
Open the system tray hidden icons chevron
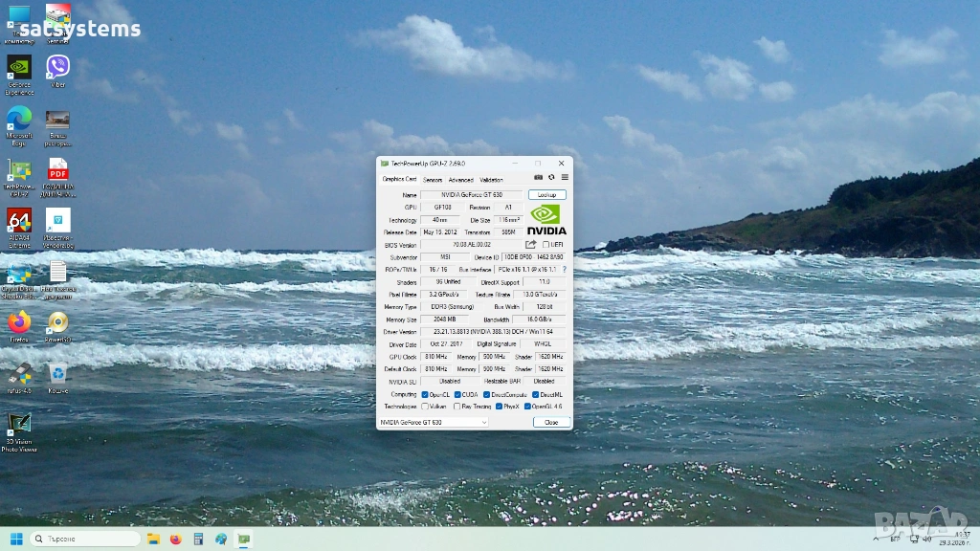coord(874,539)
